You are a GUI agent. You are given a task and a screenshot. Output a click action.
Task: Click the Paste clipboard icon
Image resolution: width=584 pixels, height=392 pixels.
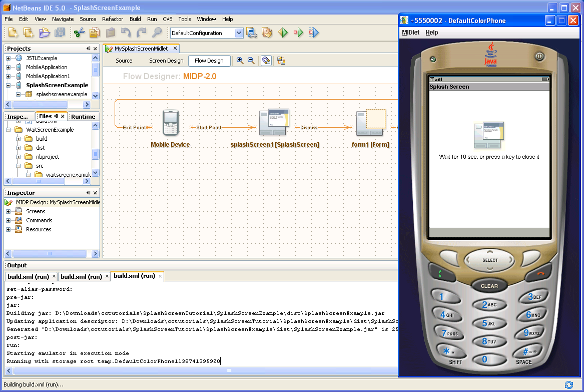110,33
